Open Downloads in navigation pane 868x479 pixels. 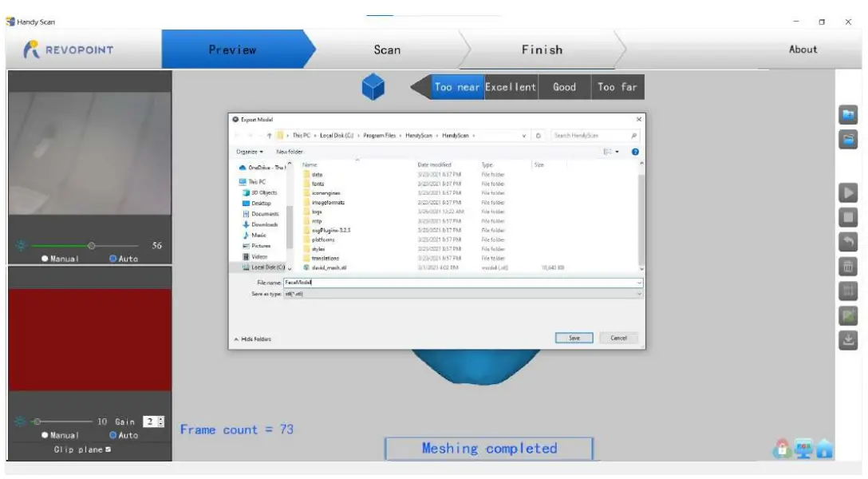[260, 224]
